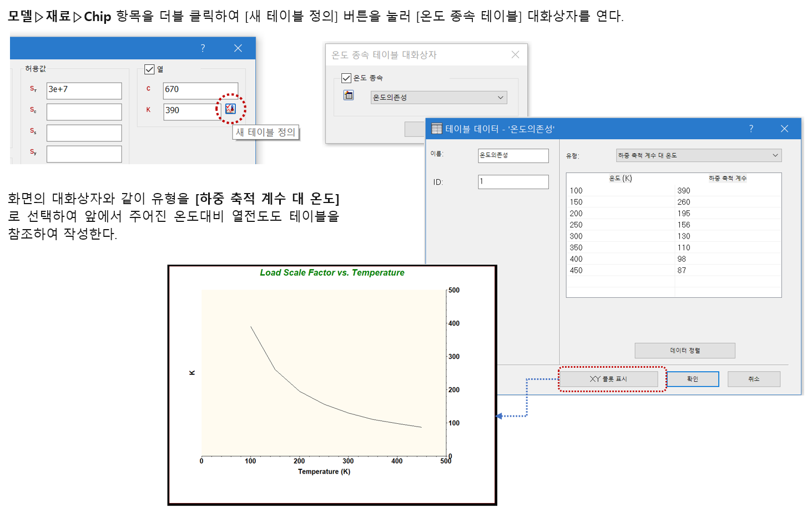Toggle the 열 checkbox
Screen dimensions: 812x512
[x=149, y=69]
